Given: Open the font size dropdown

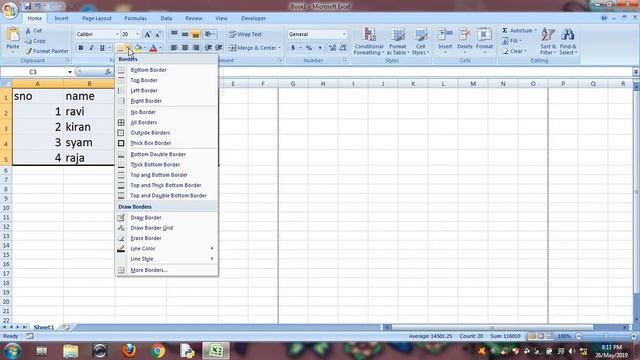Looking at the screenshot, I should [138, 34].
